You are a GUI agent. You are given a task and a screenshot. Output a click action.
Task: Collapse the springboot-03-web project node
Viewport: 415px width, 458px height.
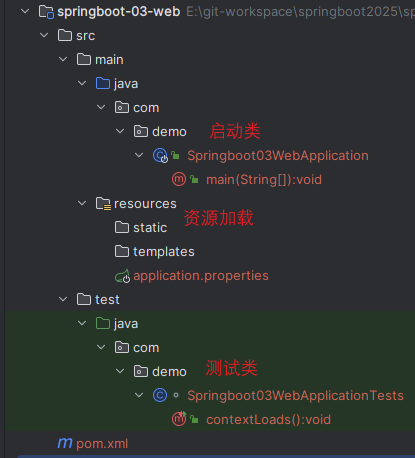(25, 11)
